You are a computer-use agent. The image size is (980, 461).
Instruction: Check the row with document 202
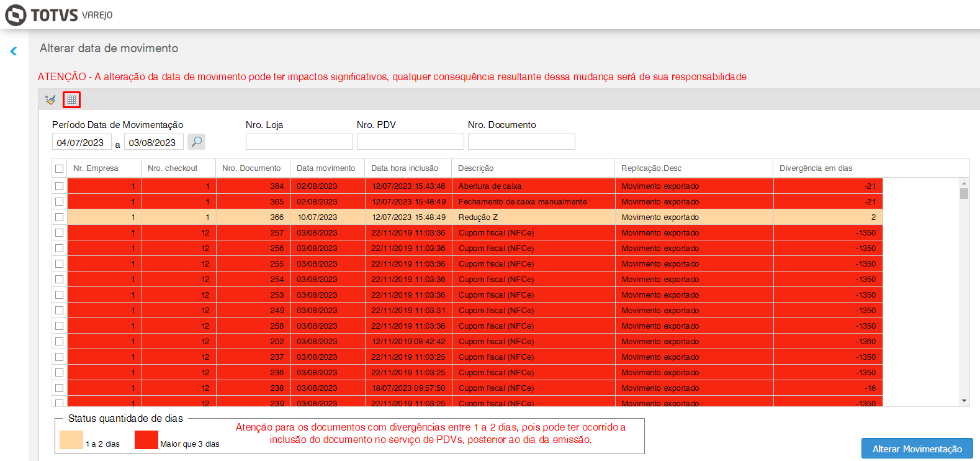pyautogui.click(x=59, y=341)
